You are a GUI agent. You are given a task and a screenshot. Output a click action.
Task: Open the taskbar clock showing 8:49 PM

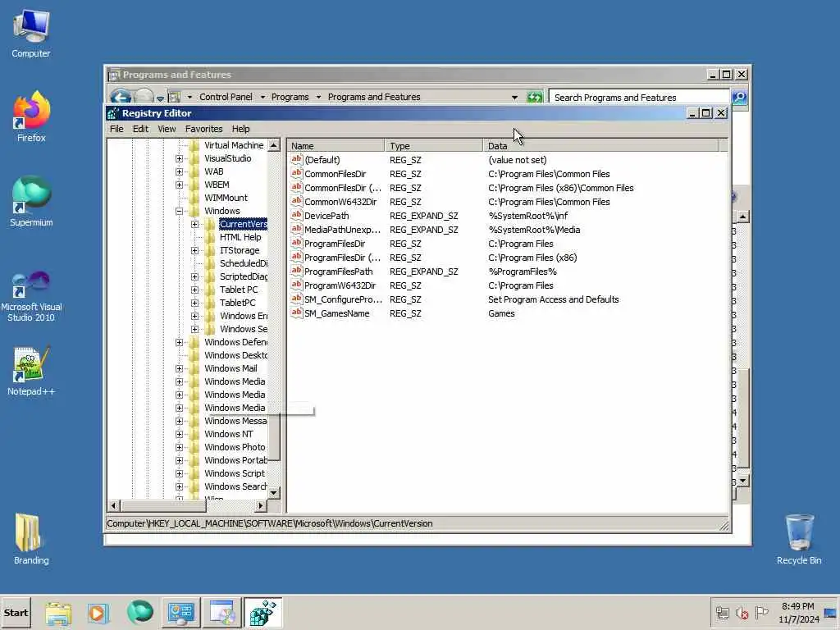click(798, 613)
